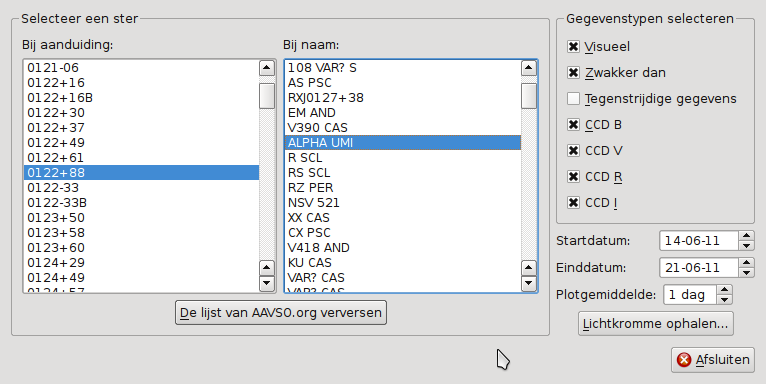Click the Afsluiten button
Viewport: 766px width, 384px height.
713,360
